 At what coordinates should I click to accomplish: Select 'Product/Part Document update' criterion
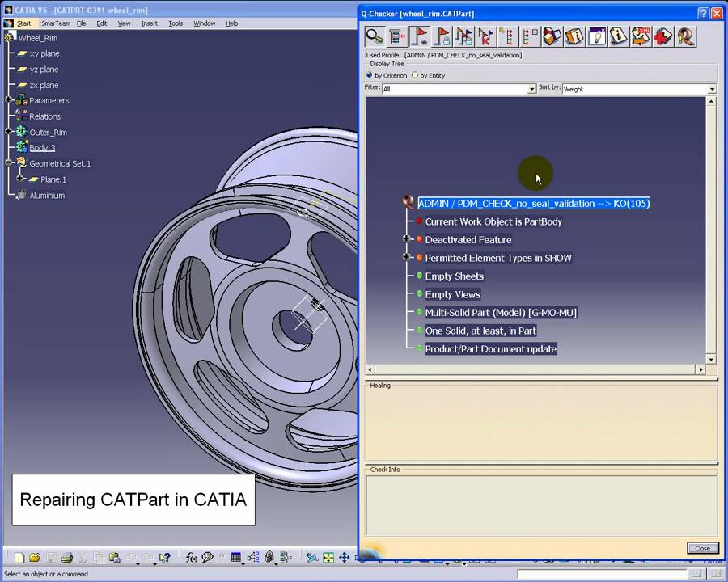(x=491, y=349)
